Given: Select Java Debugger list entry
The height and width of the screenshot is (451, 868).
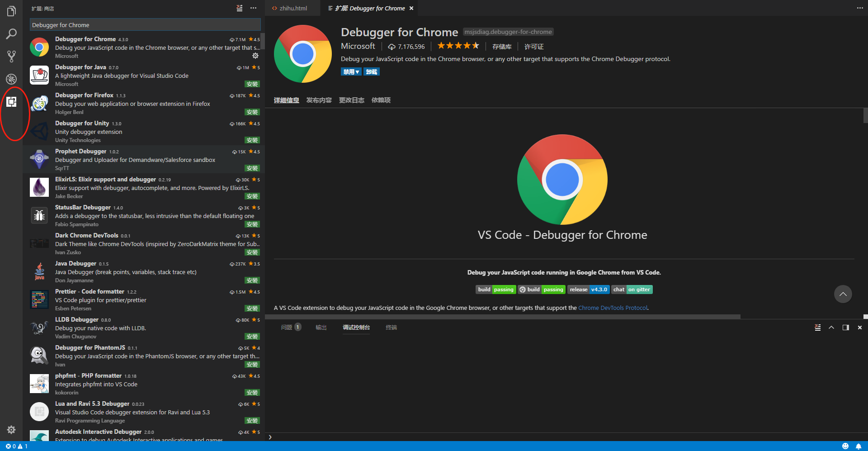Looking at the screenshot, I should tap(144, 271).
